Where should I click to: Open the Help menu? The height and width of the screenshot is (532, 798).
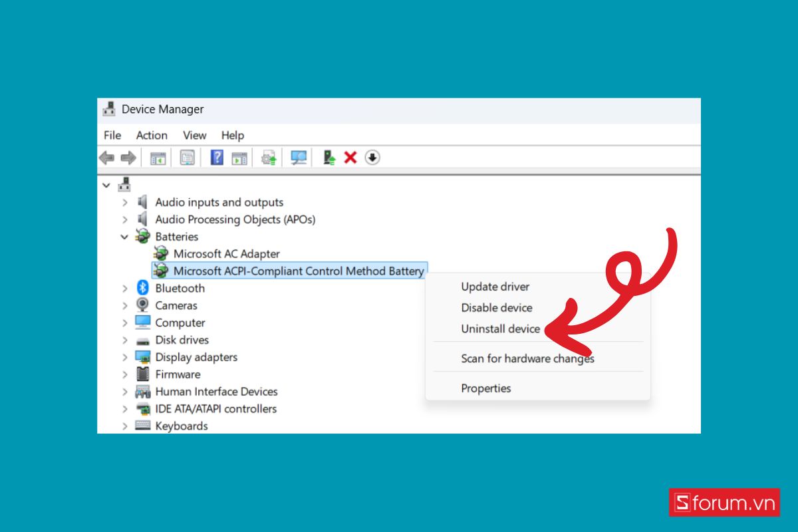tap(233, 135)
